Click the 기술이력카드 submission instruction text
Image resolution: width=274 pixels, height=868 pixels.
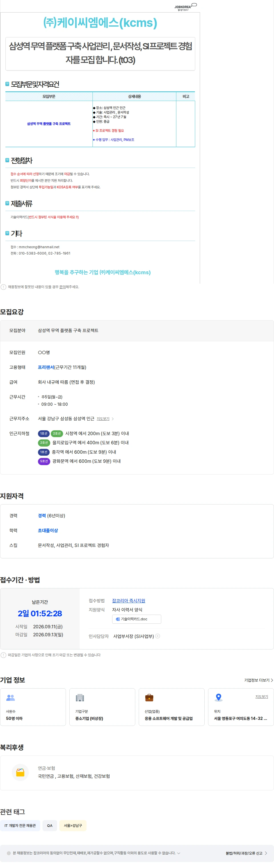click(x=45, y=217)
